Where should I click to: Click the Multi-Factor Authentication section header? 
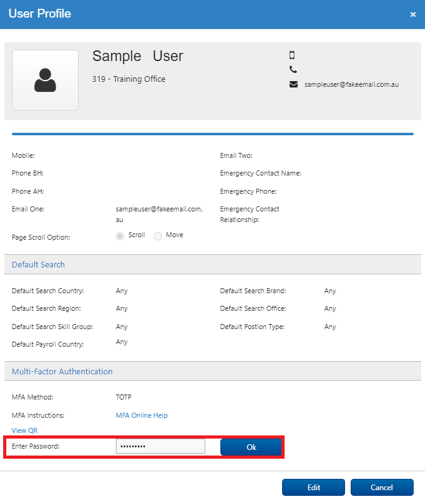213,371
